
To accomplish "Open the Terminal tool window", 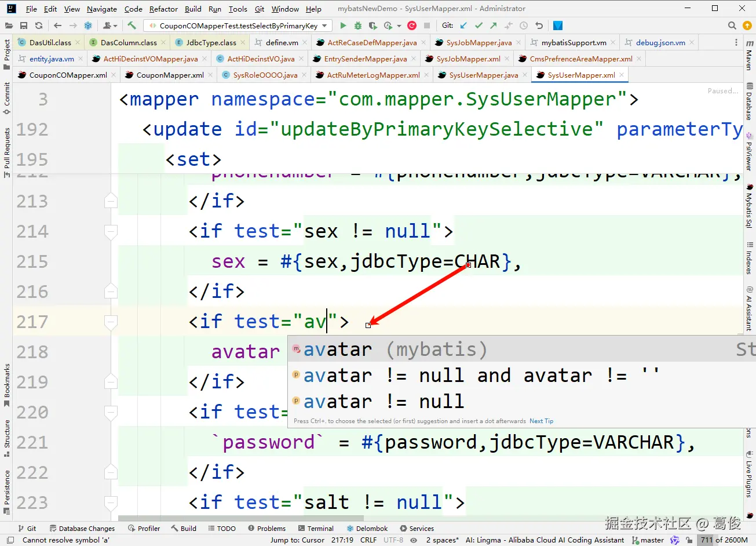I will [x=316, y=528].
